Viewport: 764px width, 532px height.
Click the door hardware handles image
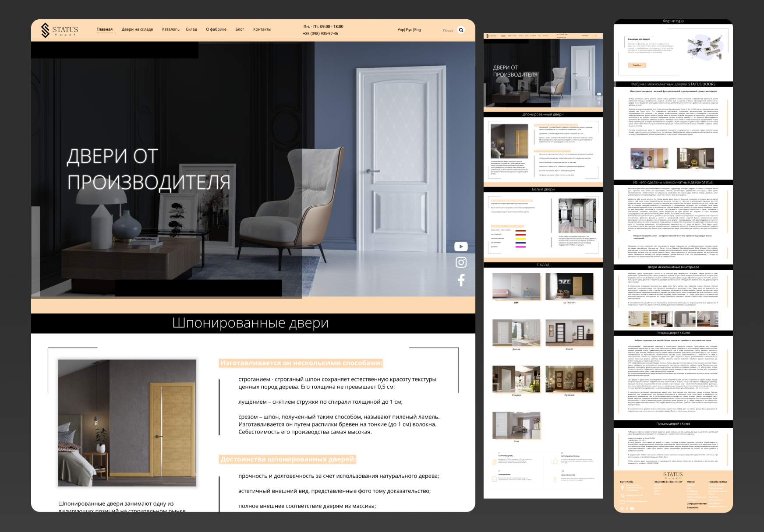(704, 47)
